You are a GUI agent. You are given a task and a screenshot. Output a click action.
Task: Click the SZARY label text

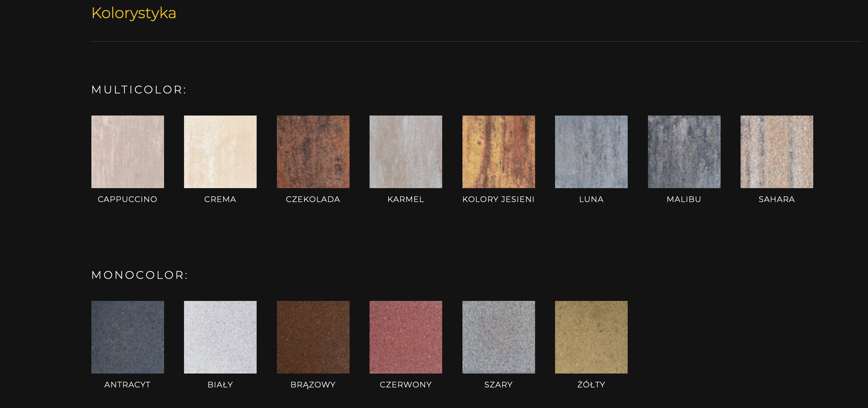point(499,385)
